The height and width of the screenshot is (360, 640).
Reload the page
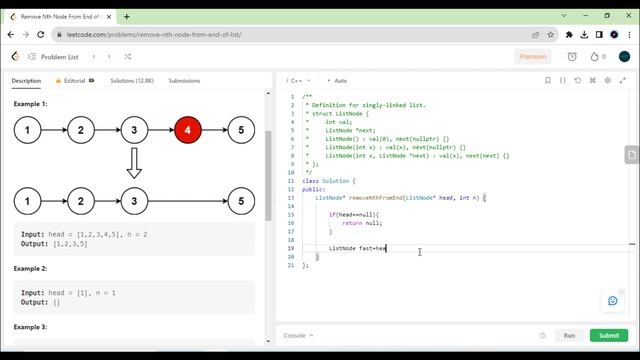(x=40, y=35)
